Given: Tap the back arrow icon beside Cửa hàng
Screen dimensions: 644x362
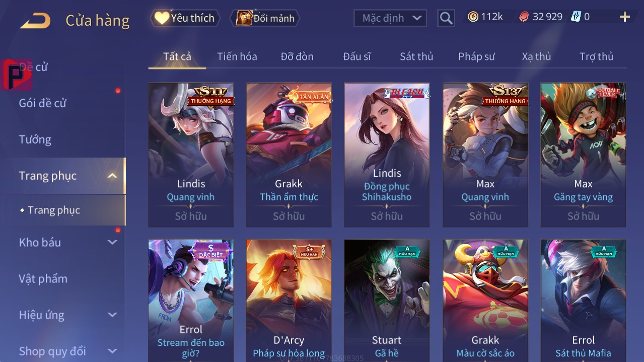Looking at the screenshot, I should [35, 21].
